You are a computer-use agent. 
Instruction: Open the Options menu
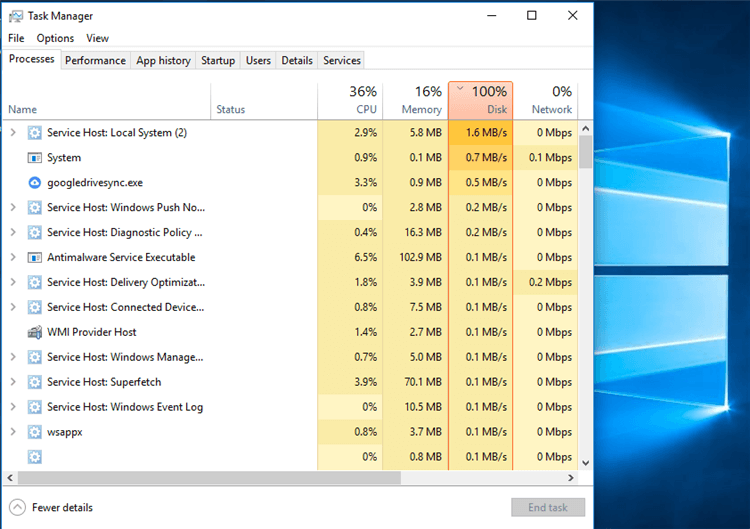(x=55, y=38)
